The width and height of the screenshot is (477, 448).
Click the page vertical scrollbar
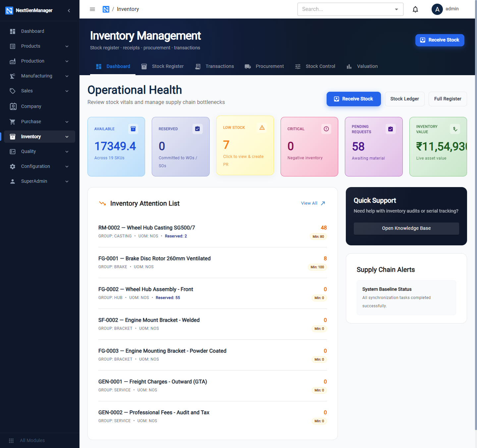(x=476, y=215)
